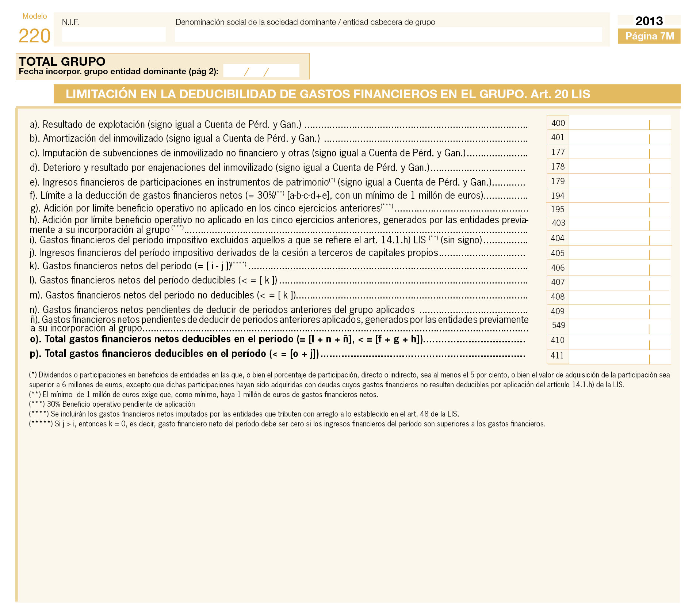Click footnote '(****) Se incluirán los gastos financieros'
The width and height of the screenshot is (700, 608).
[x=244, y=414]
